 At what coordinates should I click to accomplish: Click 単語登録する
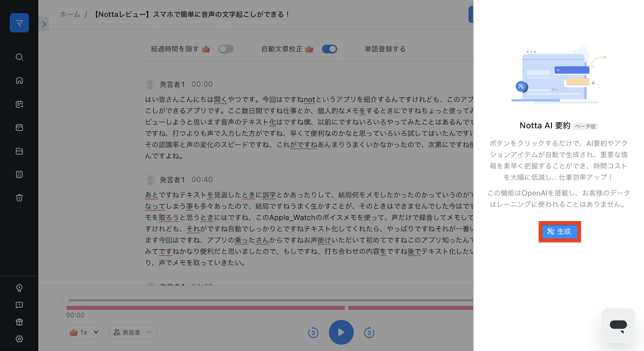click(x=385, y=49)
